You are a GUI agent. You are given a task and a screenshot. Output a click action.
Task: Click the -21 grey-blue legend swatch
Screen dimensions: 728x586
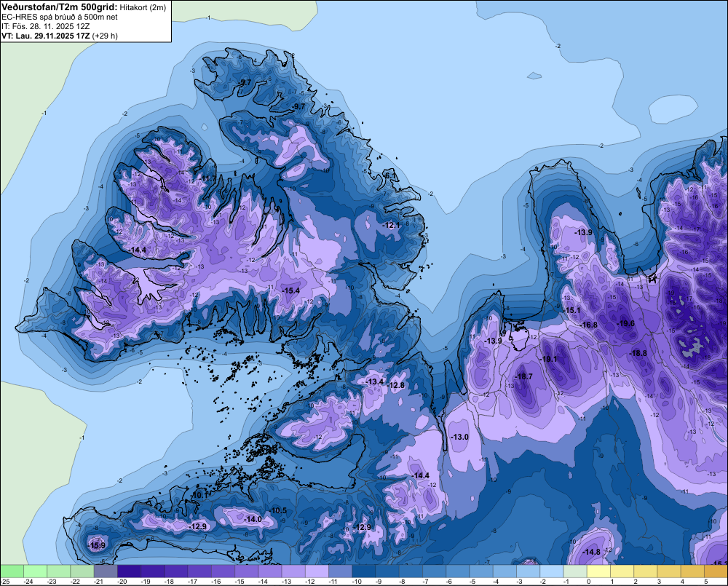[x=106, y=571]
